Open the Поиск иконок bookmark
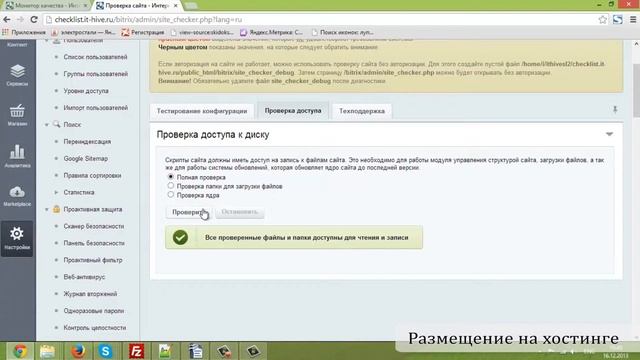Image resolution: width=640 pixels, height=360 pixels. 342,32
